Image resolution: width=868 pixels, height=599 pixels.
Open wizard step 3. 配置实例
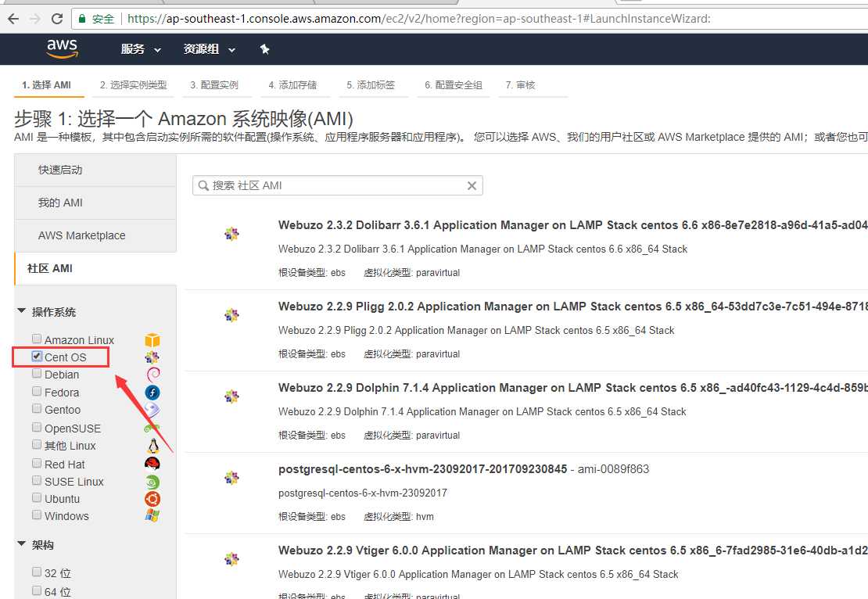coord(214,85)
